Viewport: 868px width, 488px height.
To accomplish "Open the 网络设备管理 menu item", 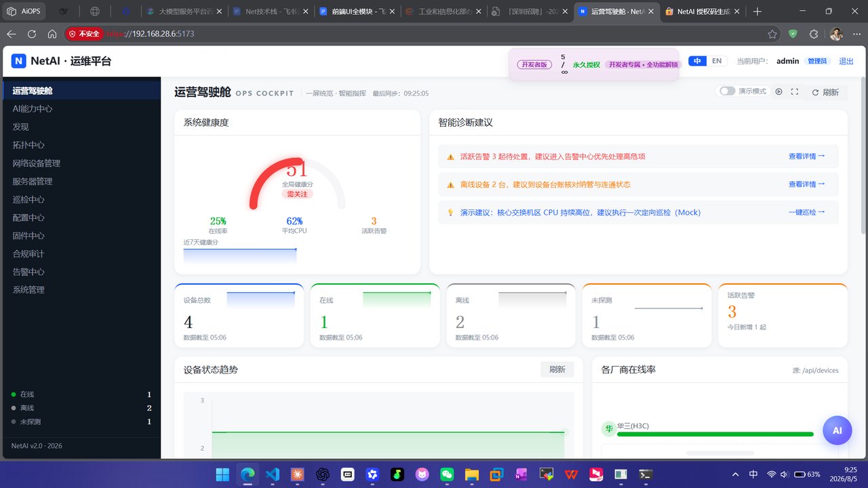I will click(x=81, y=163).
